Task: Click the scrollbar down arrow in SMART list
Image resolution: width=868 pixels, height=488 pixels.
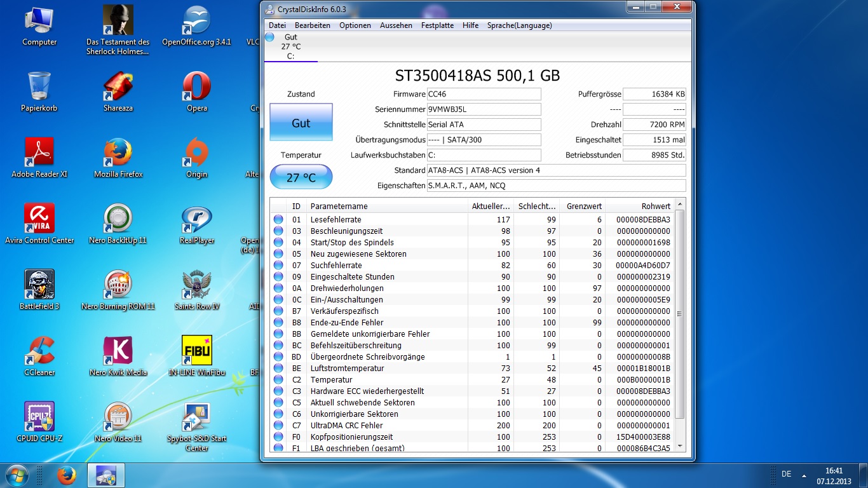Action: 679,447
